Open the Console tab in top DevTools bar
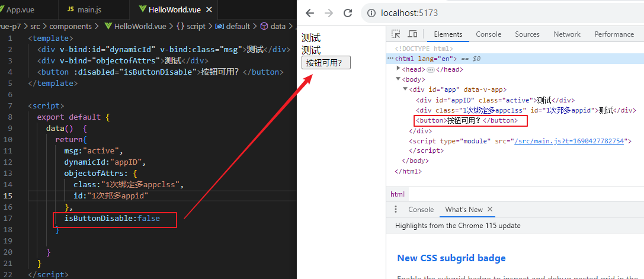 coord(489,34)
